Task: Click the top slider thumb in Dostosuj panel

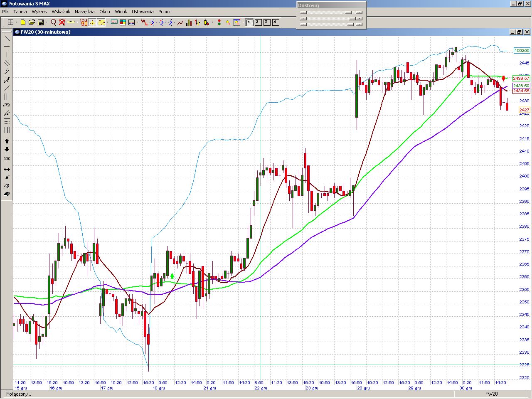Action: pos(348,12)
